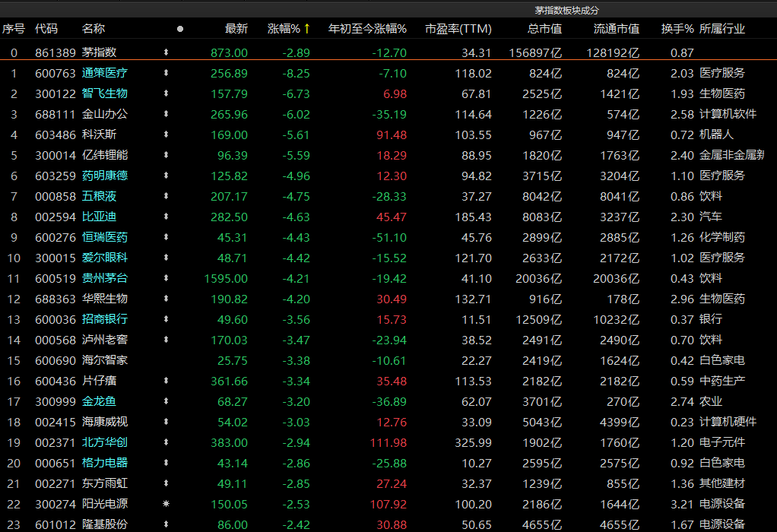Sort by the 名称 column header
This screenshot has width=777, height=532.
pyautogui.click(x=94, y=29)
